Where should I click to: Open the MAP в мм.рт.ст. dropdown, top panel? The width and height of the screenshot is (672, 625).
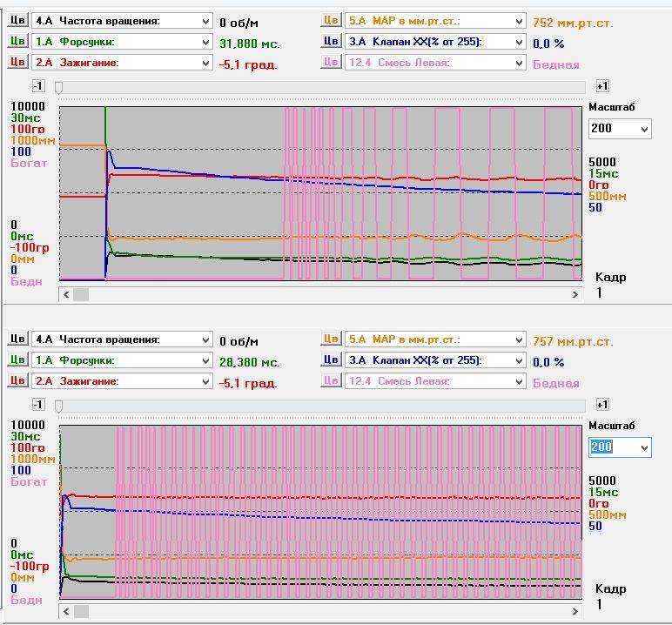pos(519,21)
